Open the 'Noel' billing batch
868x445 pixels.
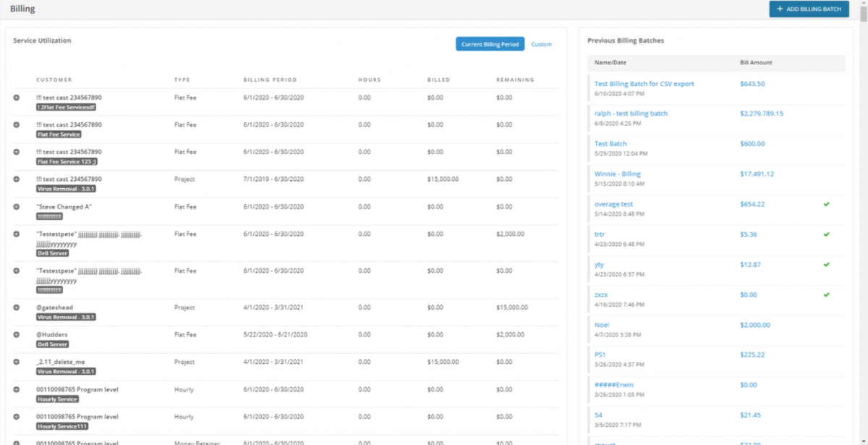[x=602, y=325]
